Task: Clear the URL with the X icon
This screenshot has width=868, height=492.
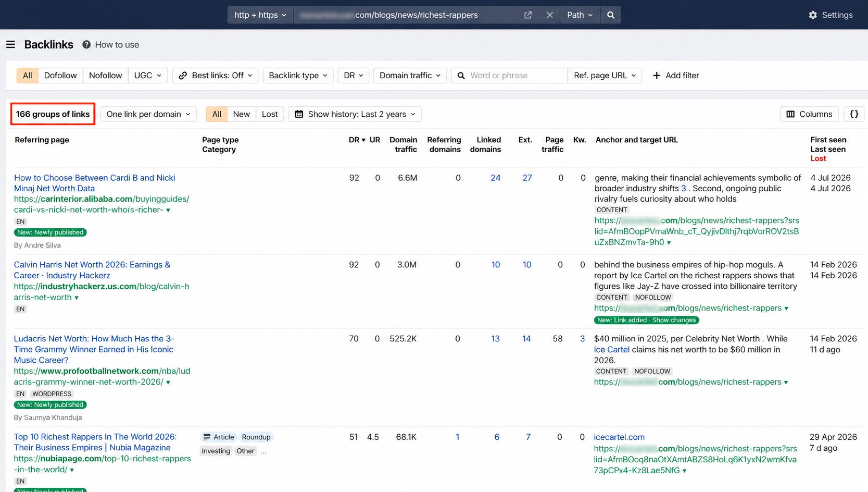Action: point(549,15)
